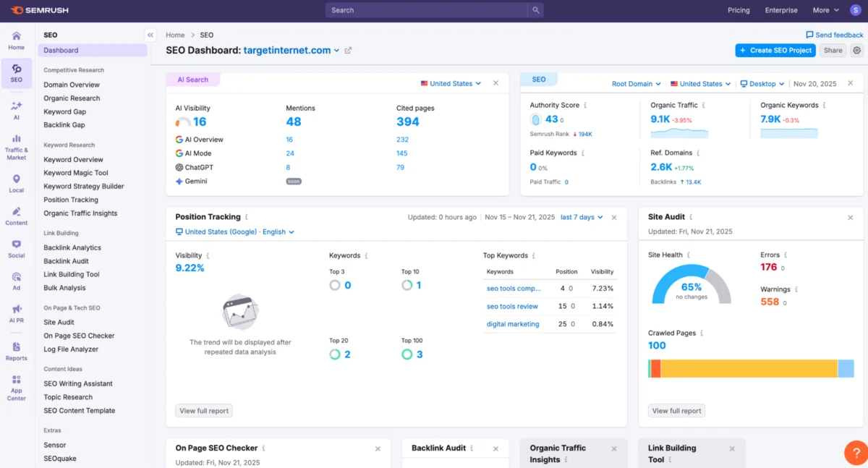The width and height of the screenshot is (868, 468).
Task: Click the Crawled Pages yellow bar segment
Action: tap(749, 368)
